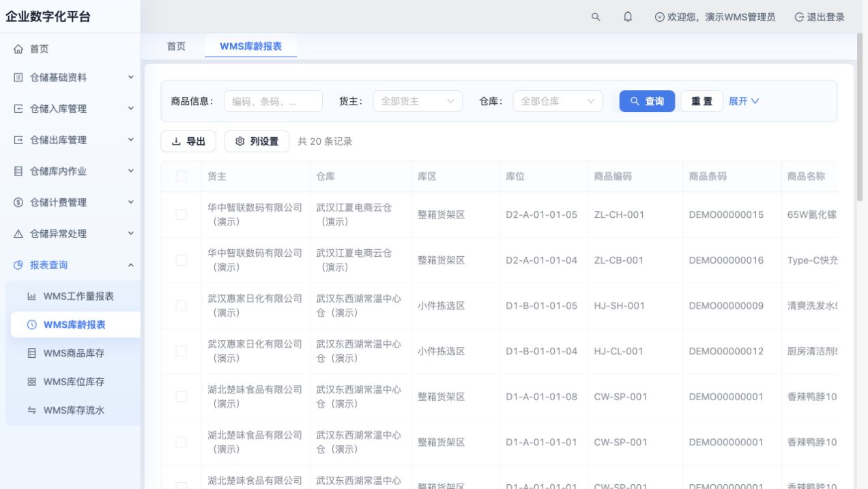This screenshot has height=489, width=868.
Task: Click the 导出 export button
Action: point(188,141)
